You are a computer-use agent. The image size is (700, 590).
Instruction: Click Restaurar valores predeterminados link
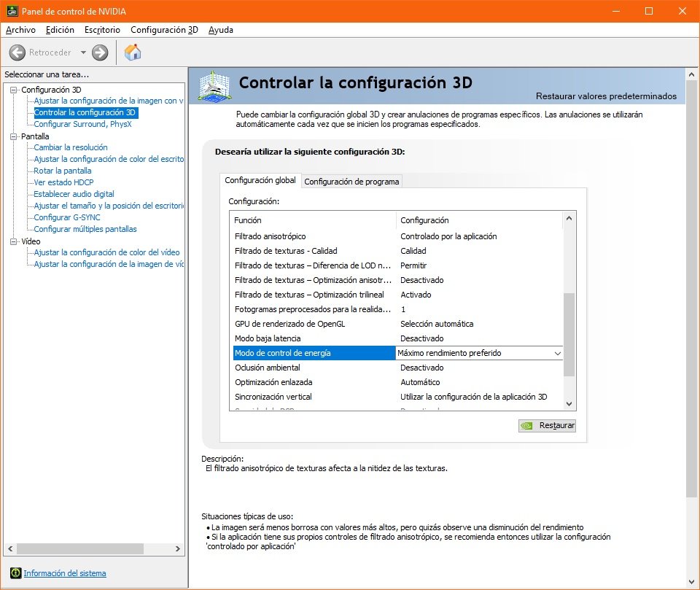point(606,96)
